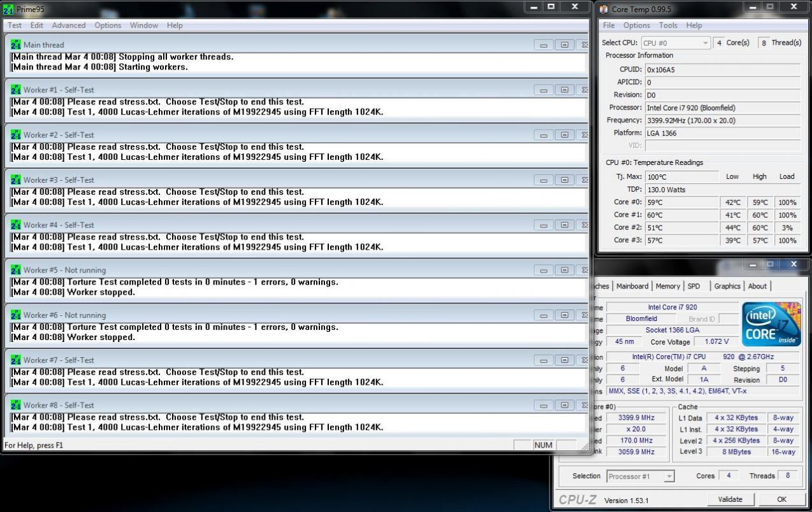Click the Worker #7 window icon

[x=16, y=360]
